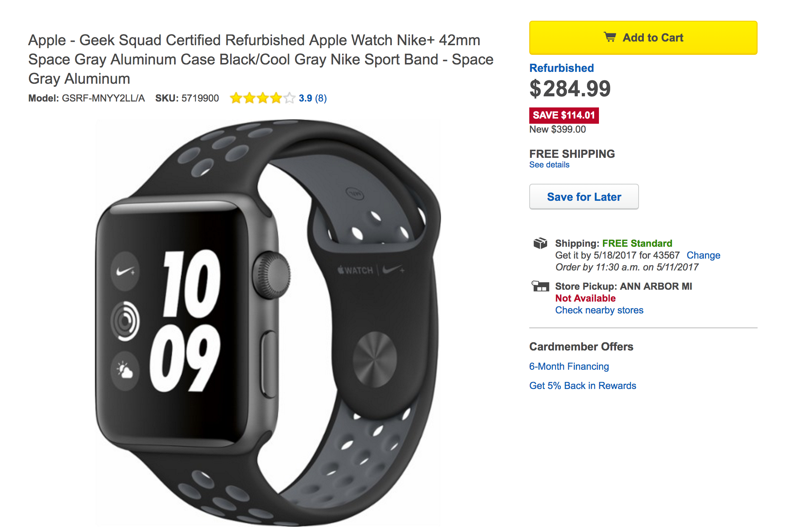Add the refurbished watch to cart
Viewport: 785px width, 532px height.
(643, 37)
